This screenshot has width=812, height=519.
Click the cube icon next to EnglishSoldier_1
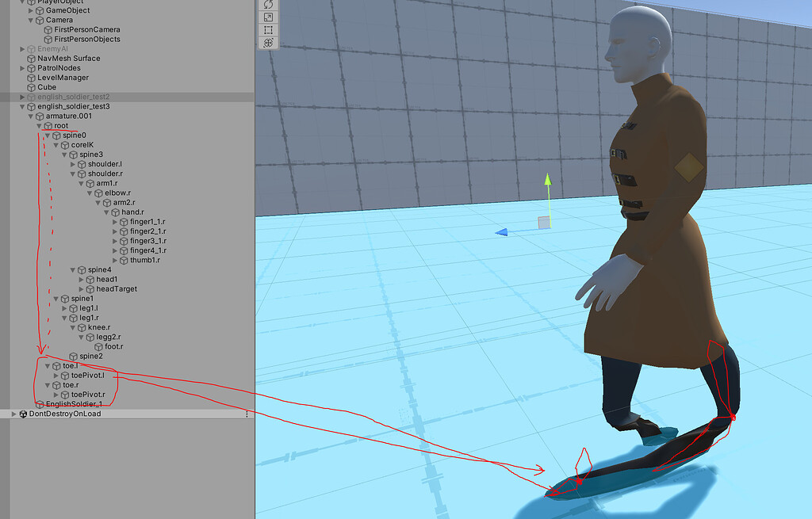click(40, 403)
